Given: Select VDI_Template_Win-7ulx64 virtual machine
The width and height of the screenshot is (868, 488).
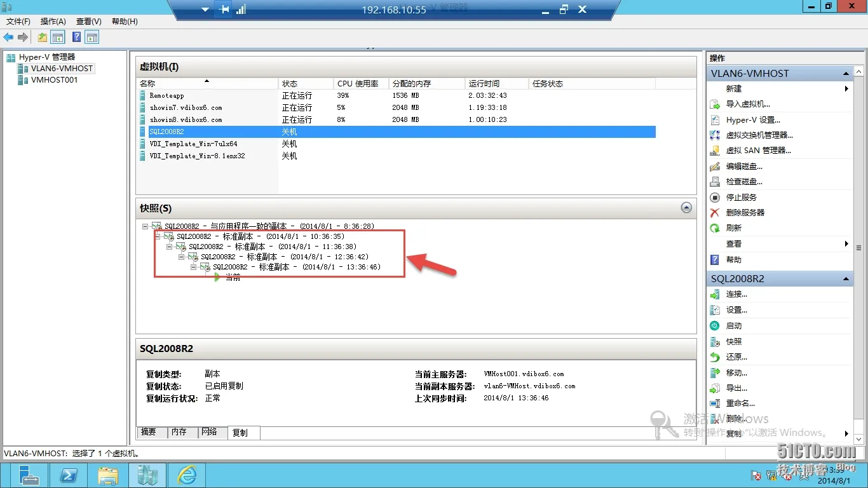Looking at the screenshot, I should click(397, 144).
